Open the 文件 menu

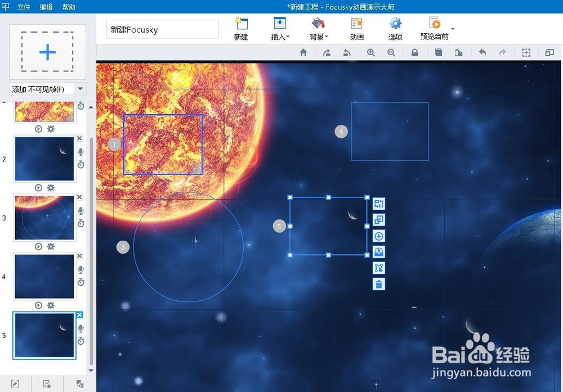tap(24, 7)
